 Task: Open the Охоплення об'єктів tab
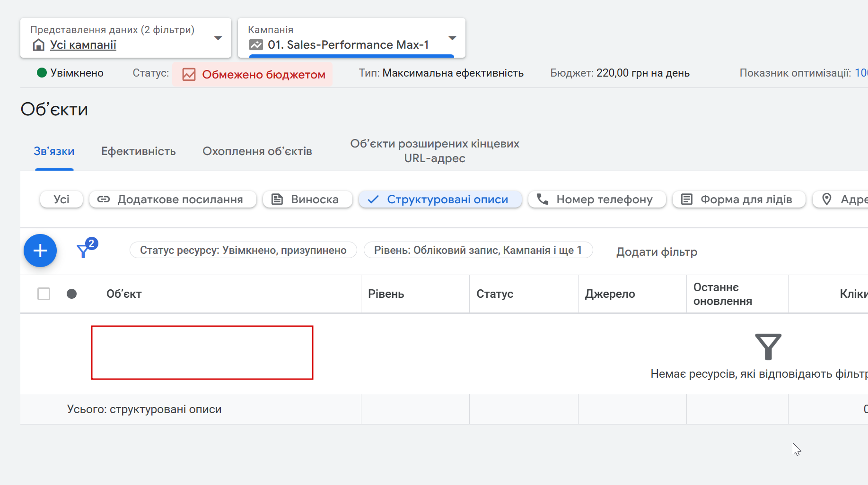[257, 151]
